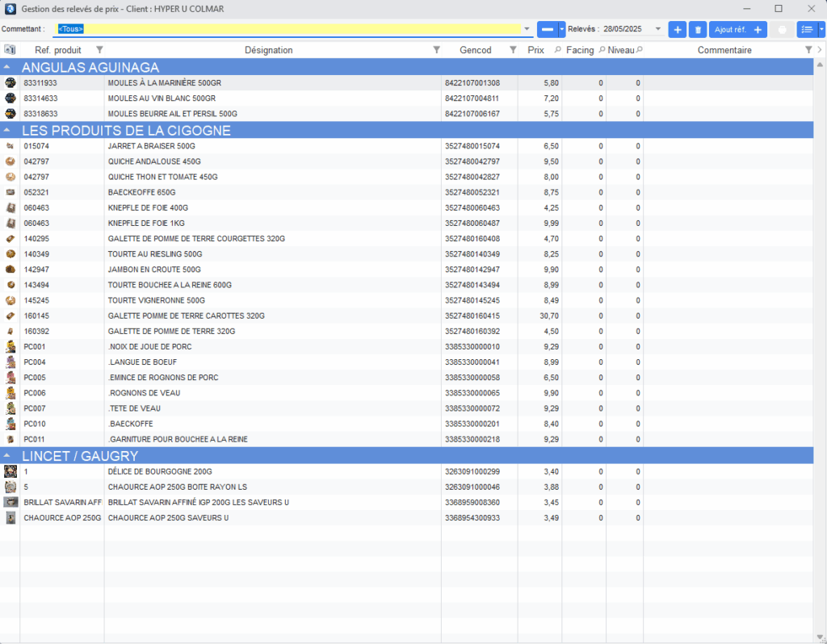The width and height of the screenshot is (827, 644).
Task: Click filter icon on Commentaire column
Action: (808, 50)
